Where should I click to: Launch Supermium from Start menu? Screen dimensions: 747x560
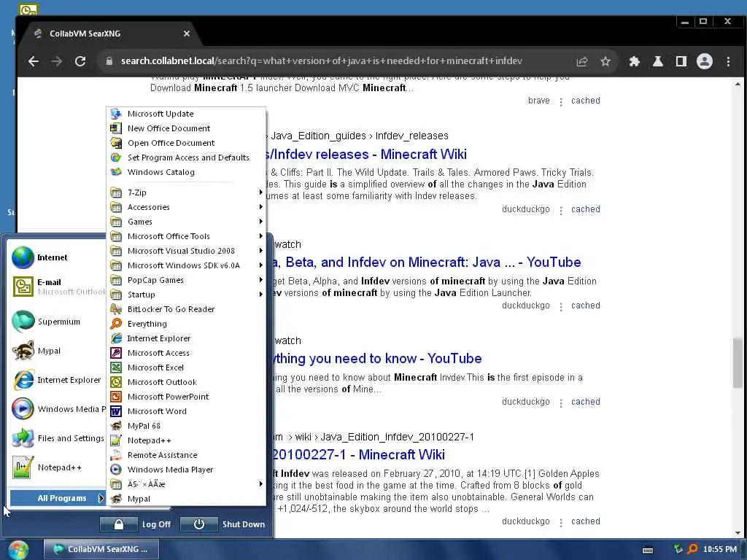(57, 322)
